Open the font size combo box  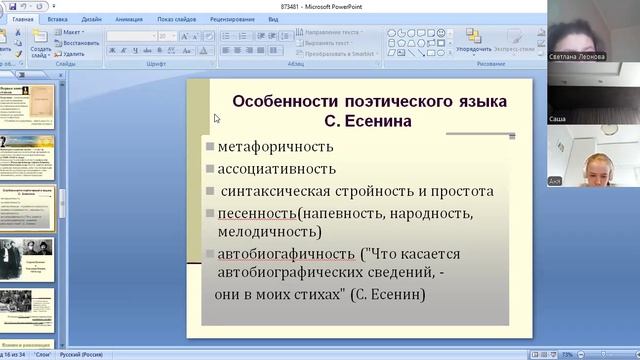point(167,36)
